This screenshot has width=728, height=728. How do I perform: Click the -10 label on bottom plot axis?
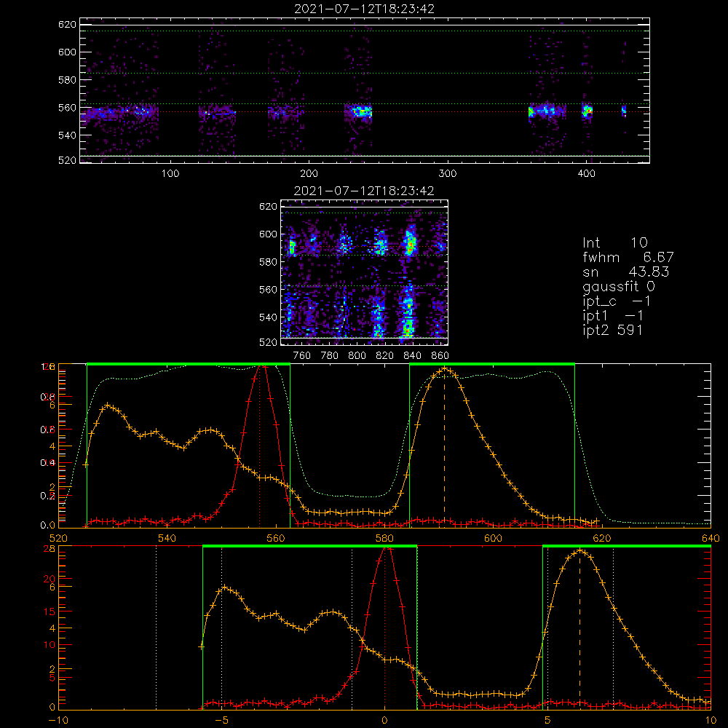58,721
